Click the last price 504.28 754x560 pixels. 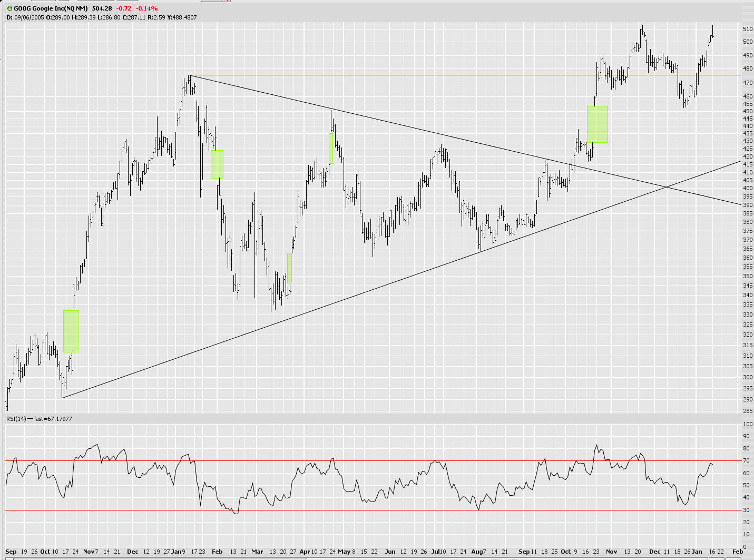[102, 8]
